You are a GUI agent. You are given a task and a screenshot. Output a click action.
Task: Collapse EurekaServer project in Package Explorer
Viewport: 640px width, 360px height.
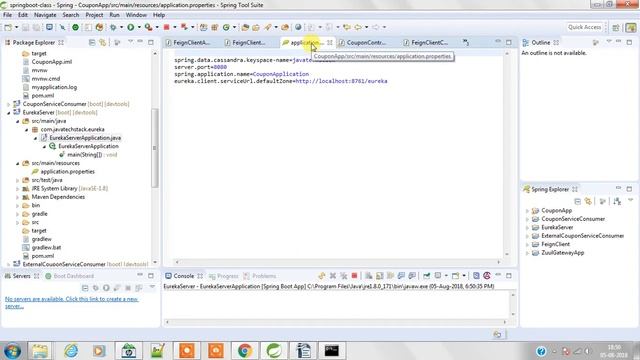tap(9, 113)
